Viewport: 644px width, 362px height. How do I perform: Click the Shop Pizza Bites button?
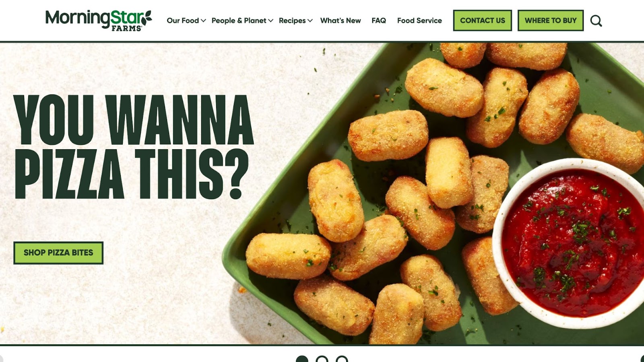coord(58,253)
